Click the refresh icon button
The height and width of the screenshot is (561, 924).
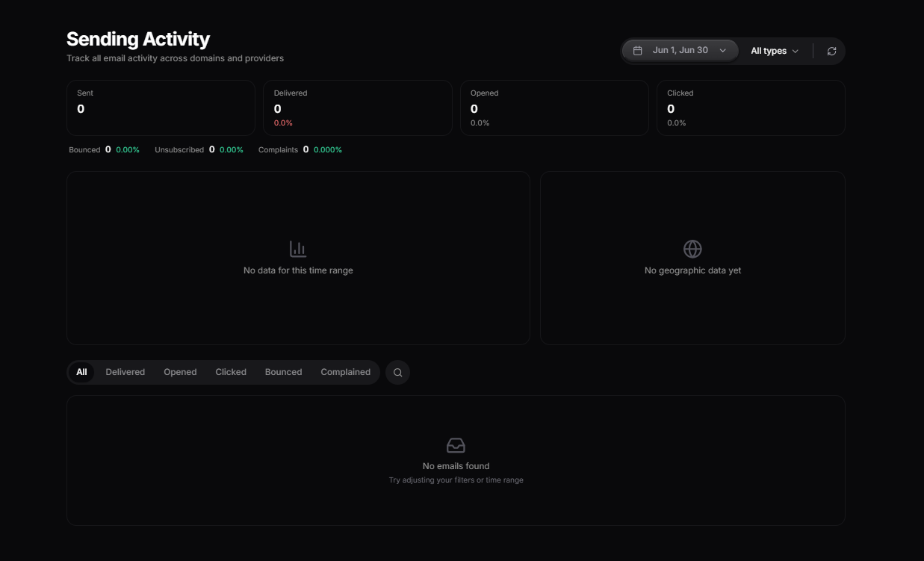coord(831,51)
